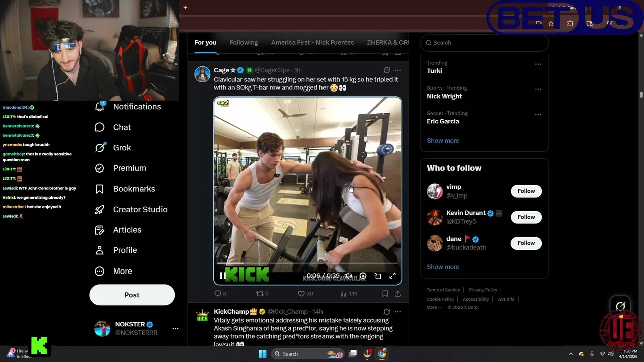Like the Cage post

[x=305, y=294]
